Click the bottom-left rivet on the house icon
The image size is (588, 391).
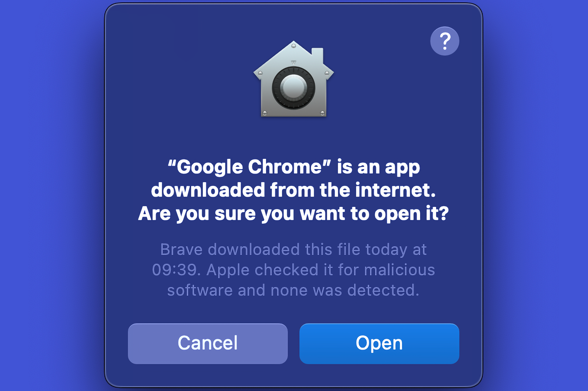click(265, 113)
